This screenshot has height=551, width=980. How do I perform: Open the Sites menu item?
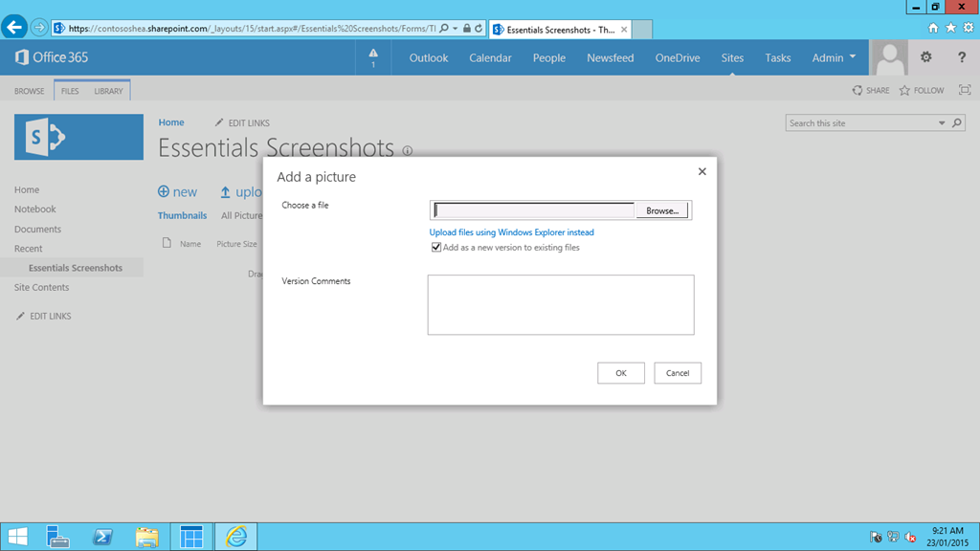pyautogui.click(x=732, y=57)
